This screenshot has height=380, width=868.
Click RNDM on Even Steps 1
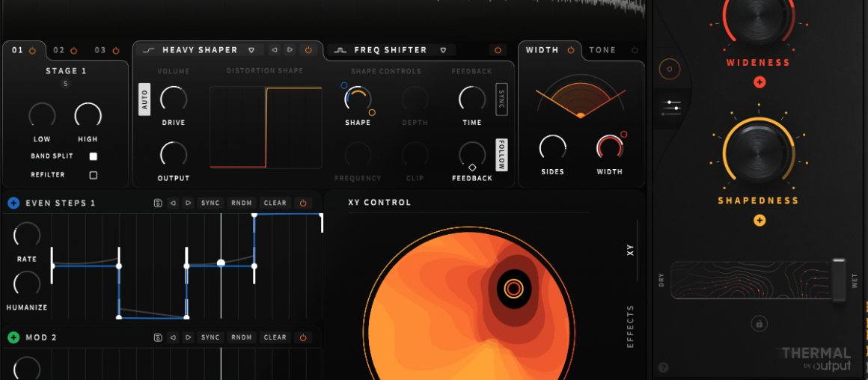tap(242, 203)
